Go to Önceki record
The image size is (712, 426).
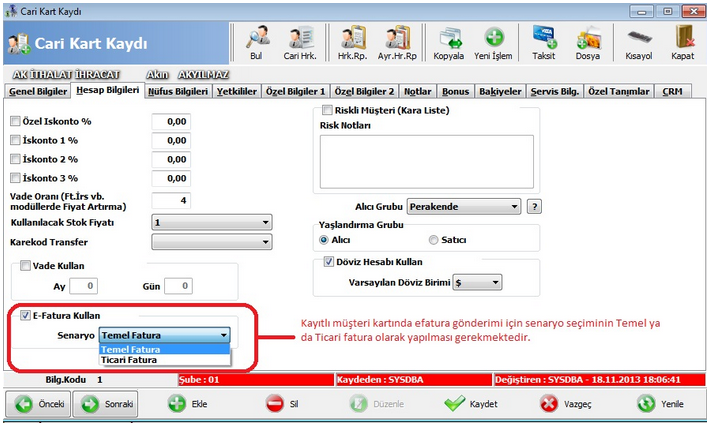(38, 404)
